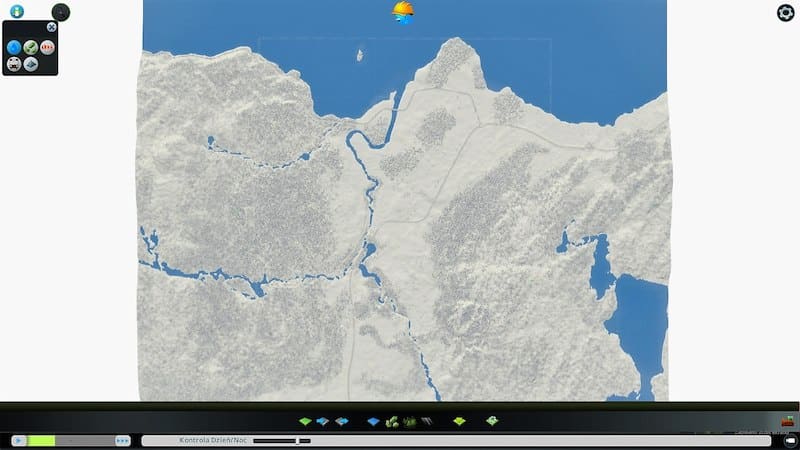Screen dimensions: 800x450
Task: Select the blue-gray terrain info view button
Action: 31,63
